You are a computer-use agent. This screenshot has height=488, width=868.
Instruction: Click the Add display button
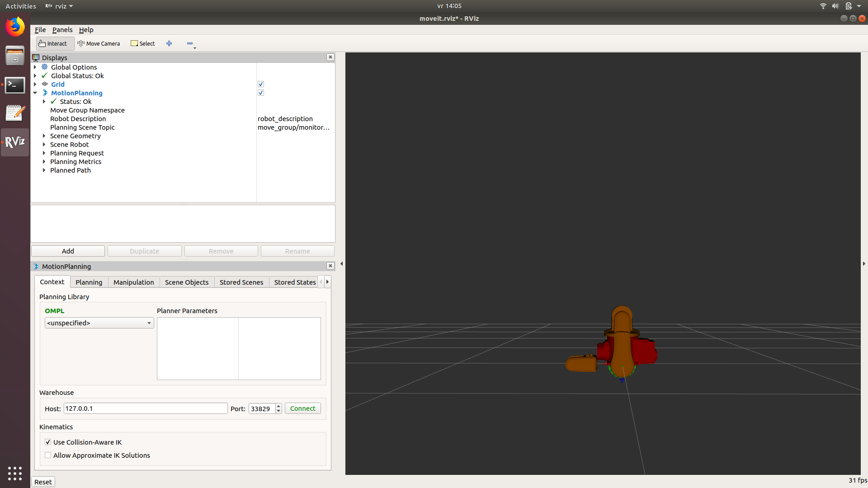[x=67, y=250]
